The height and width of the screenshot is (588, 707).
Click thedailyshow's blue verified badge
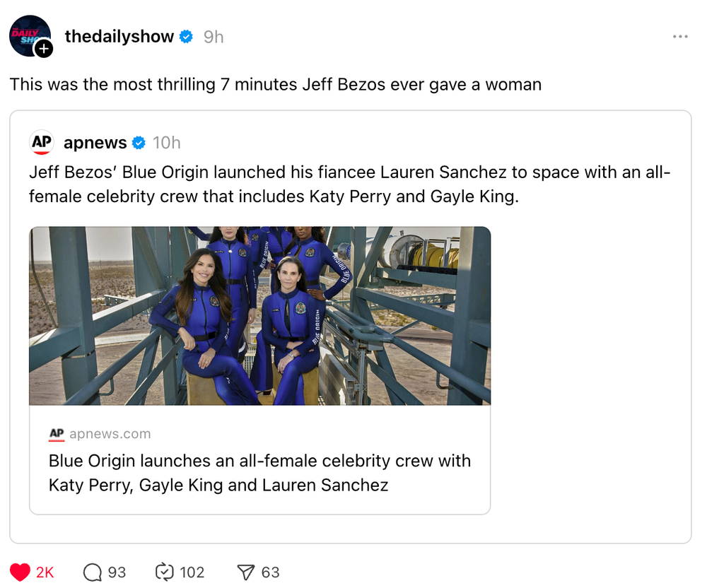pyautogui.click(x=186, y=37)
